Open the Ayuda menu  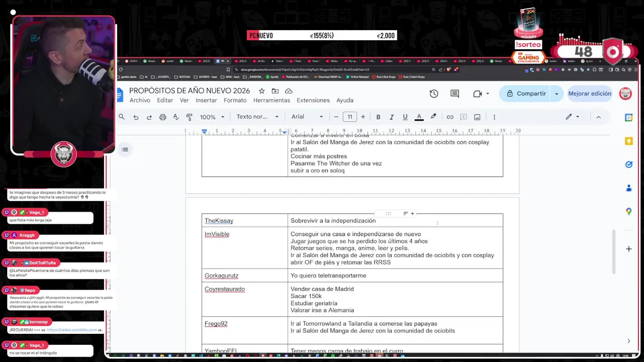point(345,100)
